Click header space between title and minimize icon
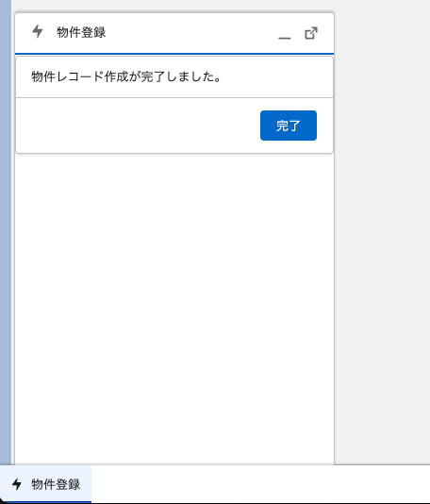The width and height of the screenshot is (430, 504). [191, 33]
